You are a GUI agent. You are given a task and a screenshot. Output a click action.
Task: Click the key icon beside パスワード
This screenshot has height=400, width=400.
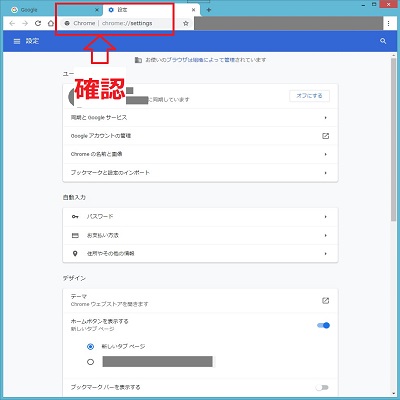point(75,217)
